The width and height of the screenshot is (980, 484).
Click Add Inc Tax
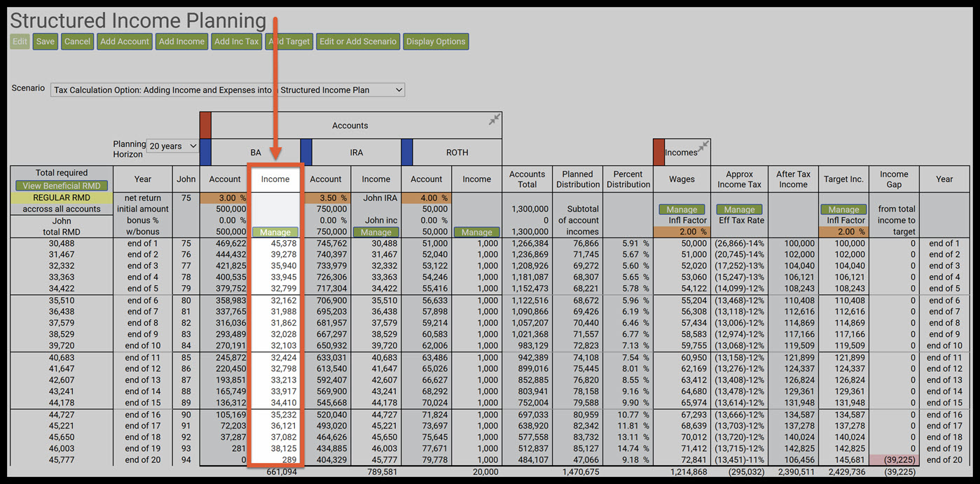pos(237,41)
